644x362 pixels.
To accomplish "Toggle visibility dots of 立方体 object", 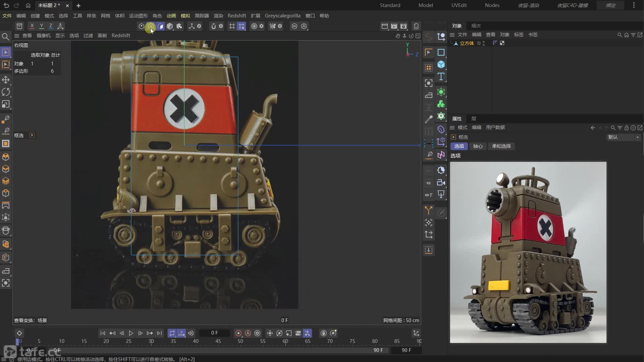I will 483,43.
